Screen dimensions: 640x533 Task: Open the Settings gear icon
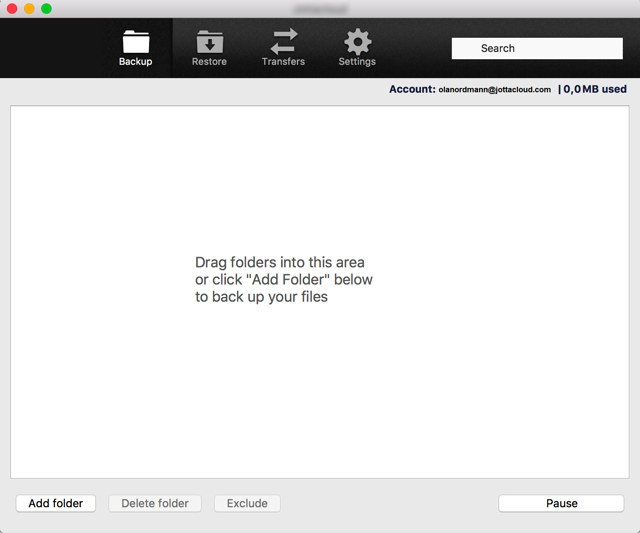pyautogui.click(x=358, y=41)
